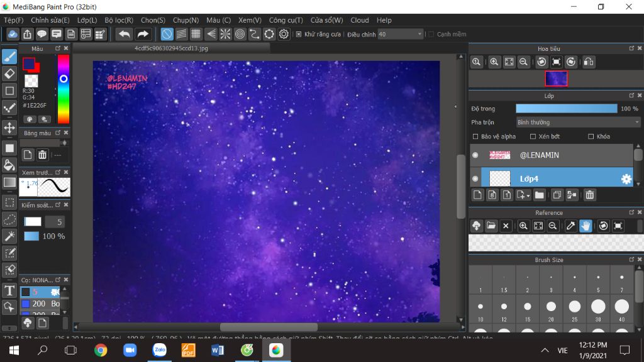Screen dimensions: 644x362
Task: Enable crisscross grid snap
Action: (196, 34)
